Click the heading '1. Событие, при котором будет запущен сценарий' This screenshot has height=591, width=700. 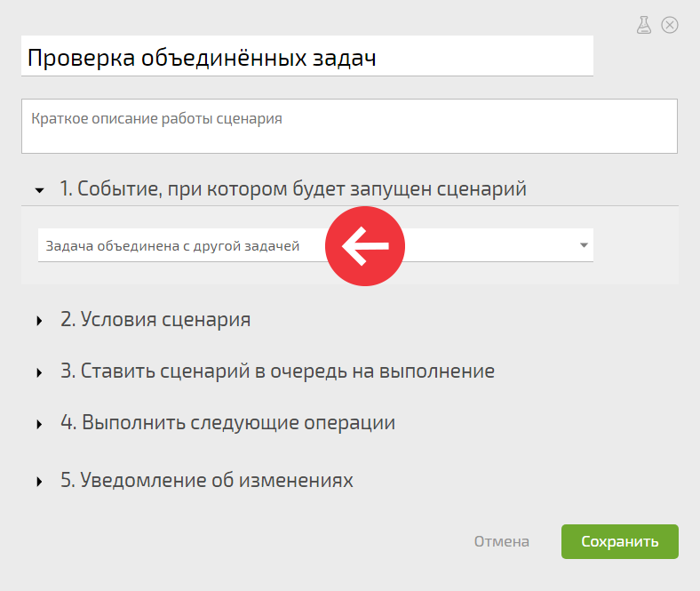(293, 188)
